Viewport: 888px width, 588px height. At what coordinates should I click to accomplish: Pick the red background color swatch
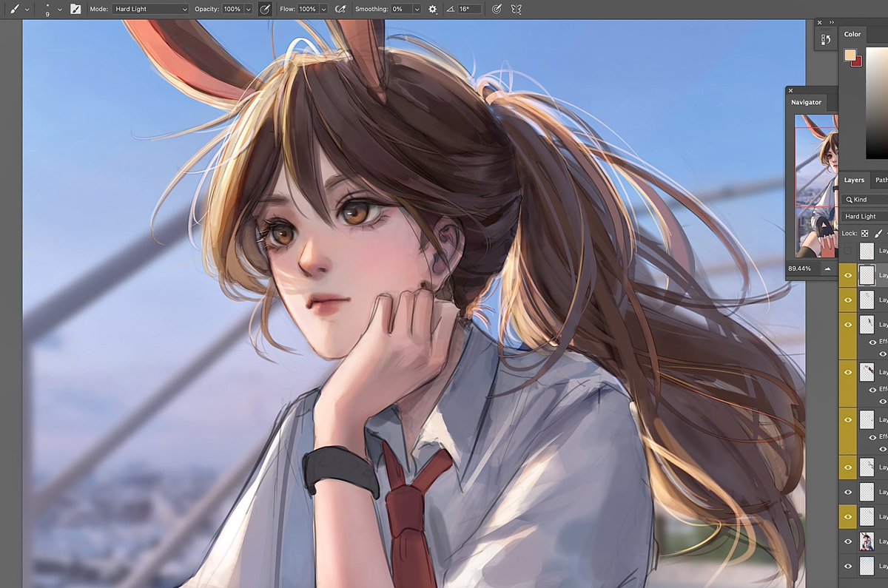(x=858, y=62)
